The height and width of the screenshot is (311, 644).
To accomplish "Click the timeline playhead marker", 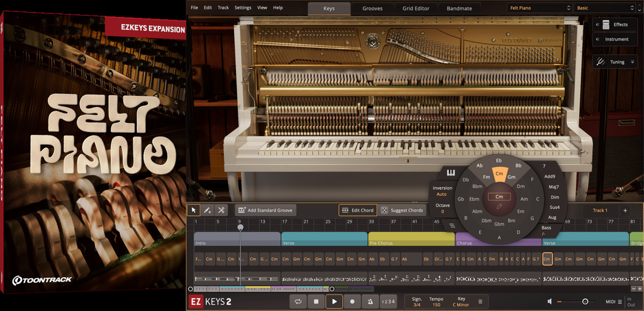I will (x=240, y=227).
